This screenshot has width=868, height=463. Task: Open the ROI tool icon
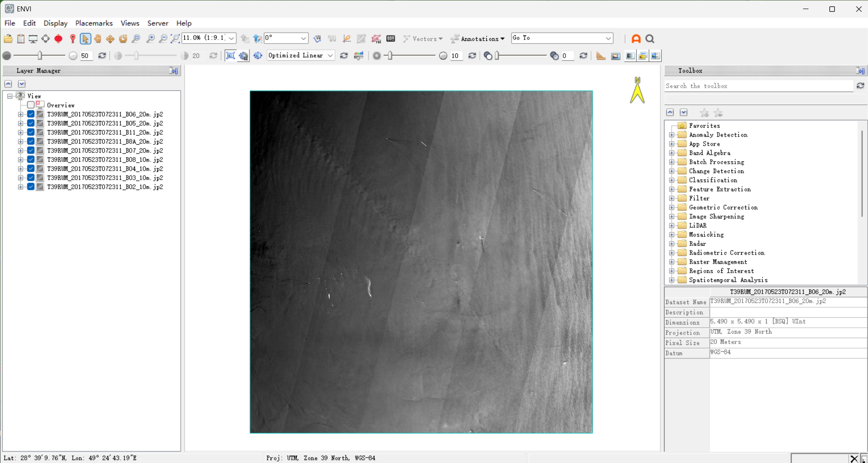click(376, 39)
